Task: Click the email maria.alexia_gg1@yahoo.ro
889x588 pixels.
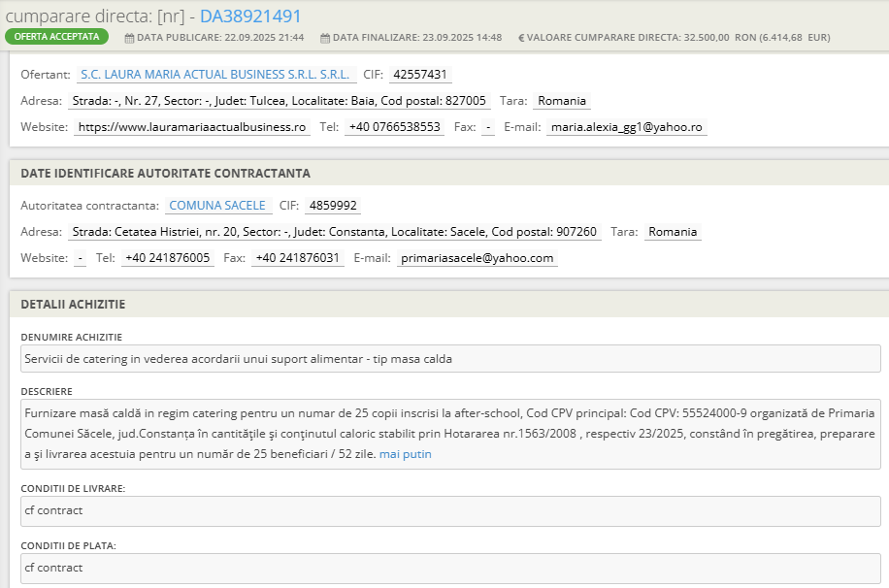Action: [627, 127]
